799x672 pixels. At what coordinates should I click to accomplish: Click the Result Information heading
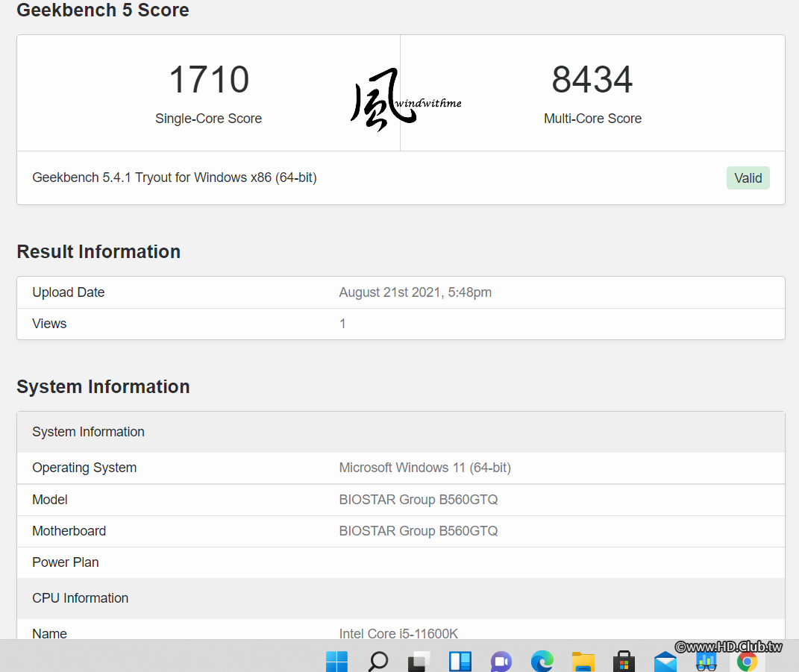tap(99, 251)
